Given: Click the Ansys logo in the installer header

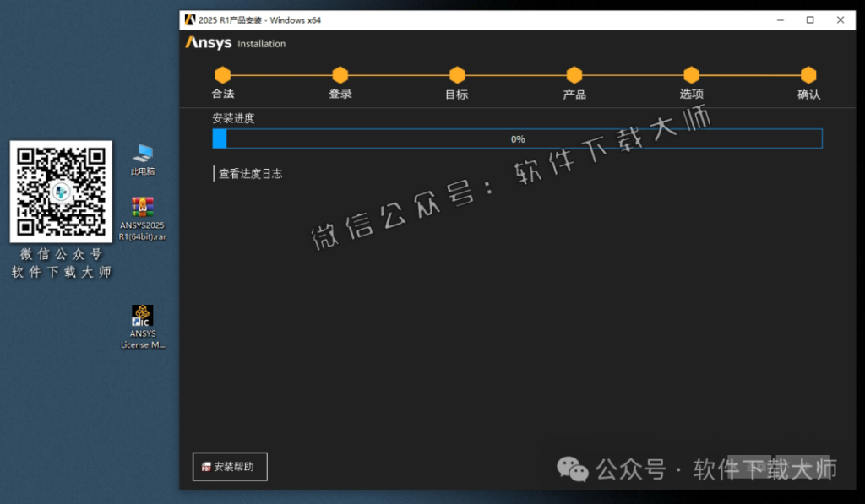Looking at the screenshot, I should (208, 43).
